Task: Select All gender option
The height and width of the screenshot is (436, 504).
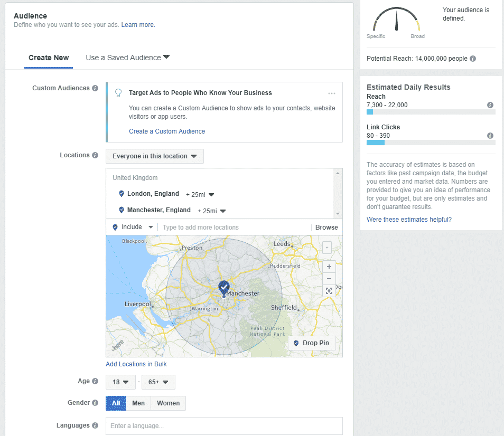Action: click(116, 403)
